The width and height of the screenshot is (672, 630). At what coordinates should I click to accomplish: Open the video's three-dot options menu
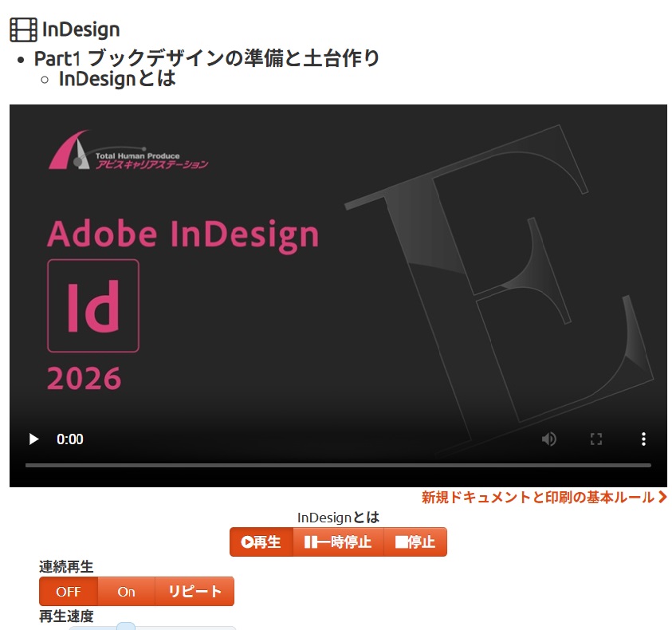coord(643,439)
